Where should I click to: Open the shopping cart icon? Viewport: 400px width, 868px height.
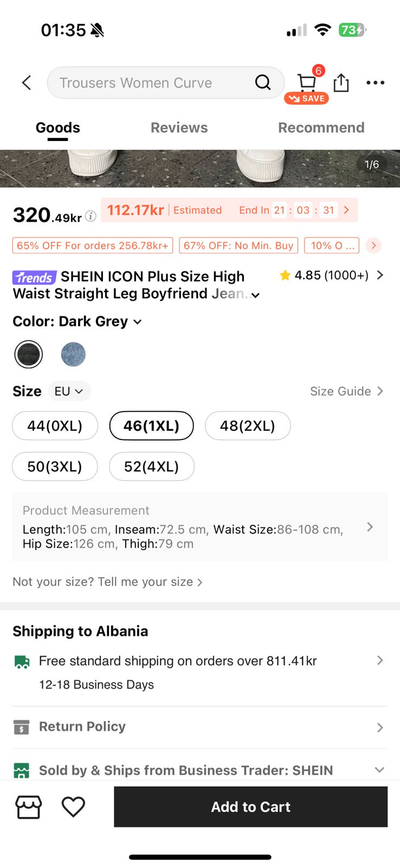(x=307, y=82)
